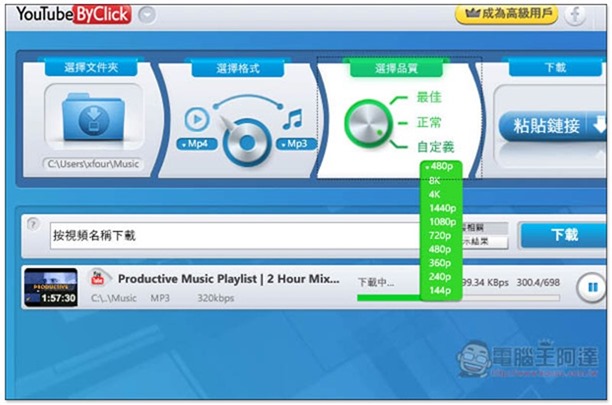Viewport: 612px width, 405px height.
Task: Select Mp4 format option
Action: pos(196,144)
